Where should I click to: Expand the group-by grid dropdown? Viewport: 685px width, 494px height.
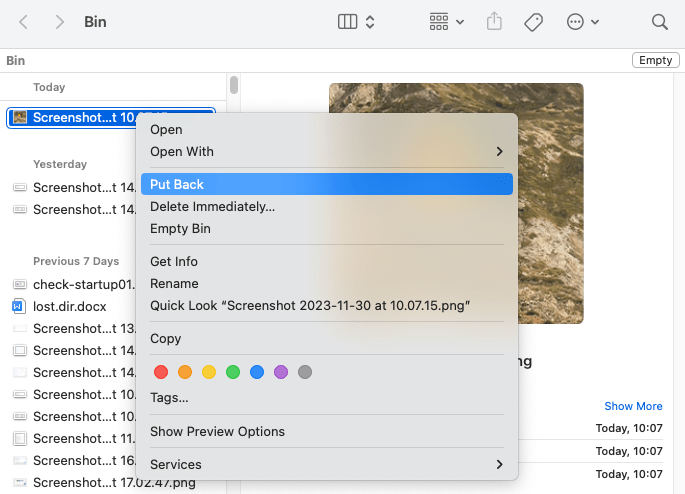tap(446, 22)
